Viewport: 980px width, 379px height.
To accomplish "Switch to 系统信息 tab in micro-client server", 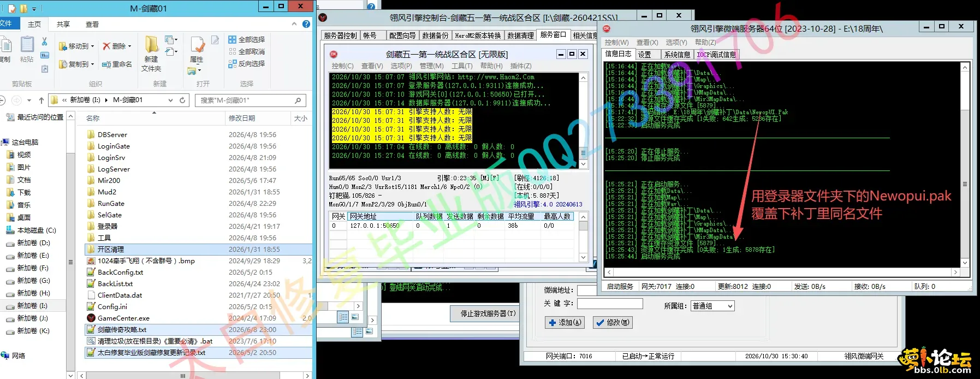I will [678, 54].
